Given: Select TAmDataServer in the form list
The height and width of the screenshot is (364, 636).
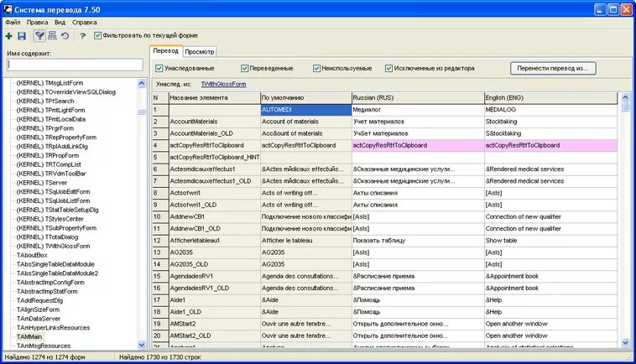Looking at the screenshot, I should [x=38, y=319].
